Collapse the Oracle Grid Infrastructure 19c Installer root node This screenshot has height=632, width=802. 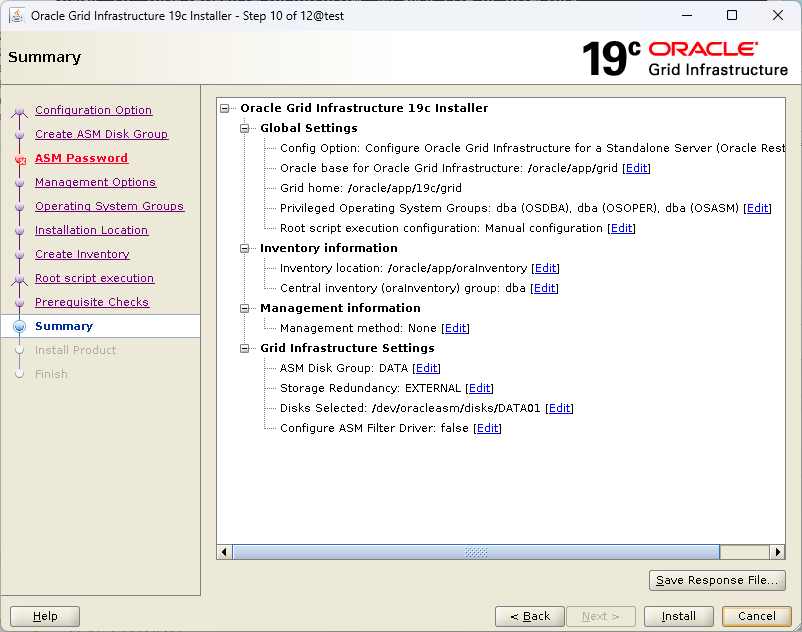coord(225,108)
